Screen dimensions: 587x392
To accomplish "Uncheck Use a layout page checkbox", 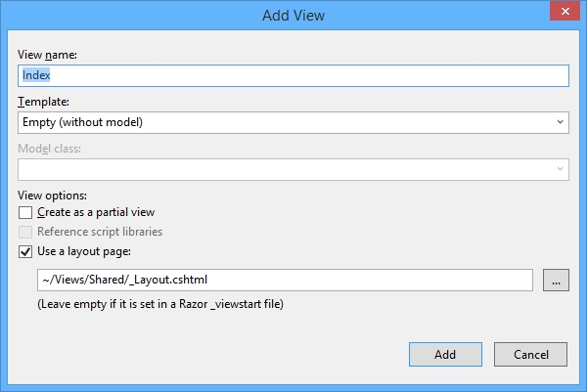I will pos(24,252).
